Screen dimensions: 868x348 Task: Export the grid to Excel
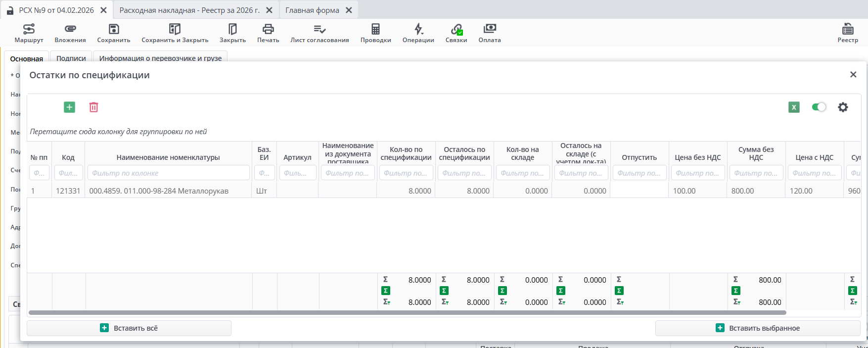794,107
